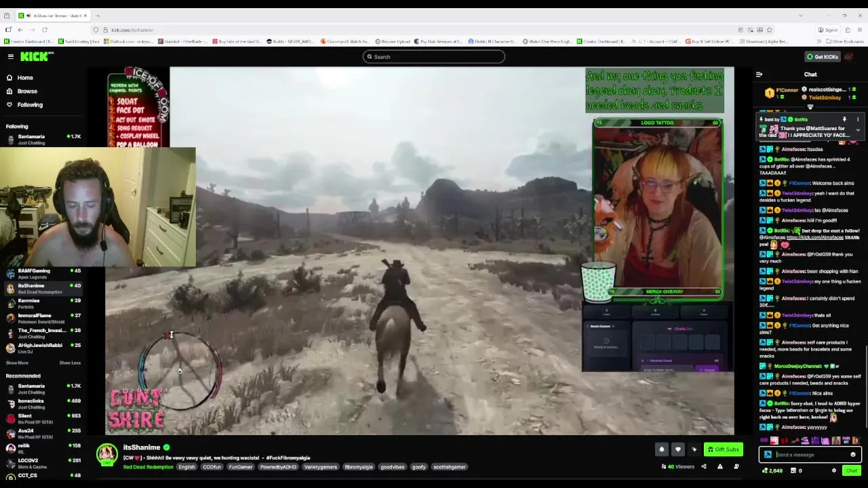This screenshot has height=488, width=868.
Task: Click the report stream warning icon
Action: tap(719, 466)
